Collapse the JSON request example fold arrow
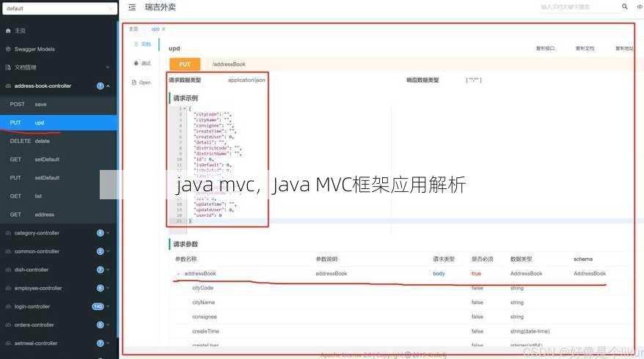Viewport: 644px width, 359px height. click(185, 108)
